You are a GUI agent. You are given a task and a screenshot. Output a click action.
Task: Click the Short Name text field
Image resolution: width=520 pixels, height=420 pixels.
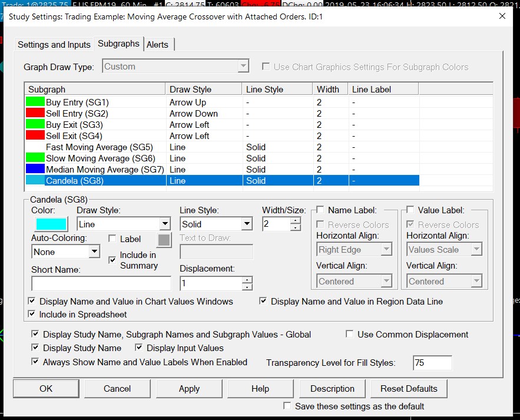coord(101,284)
